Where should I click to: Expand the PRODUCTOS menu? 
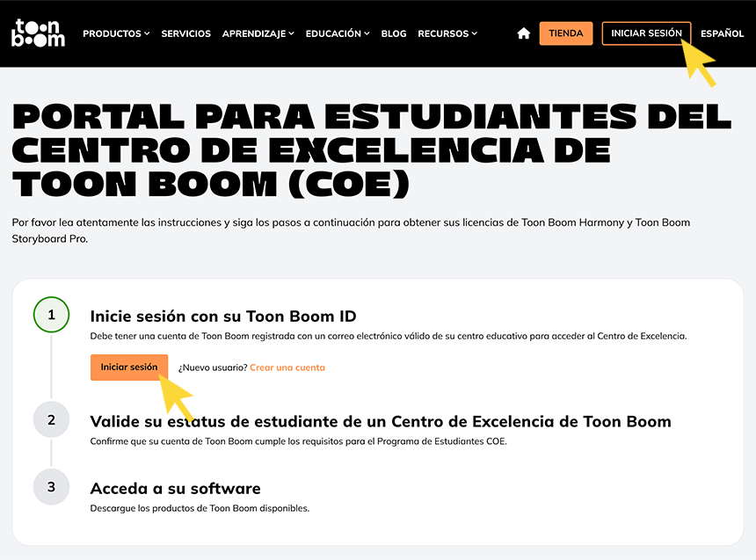pos(116,33)
